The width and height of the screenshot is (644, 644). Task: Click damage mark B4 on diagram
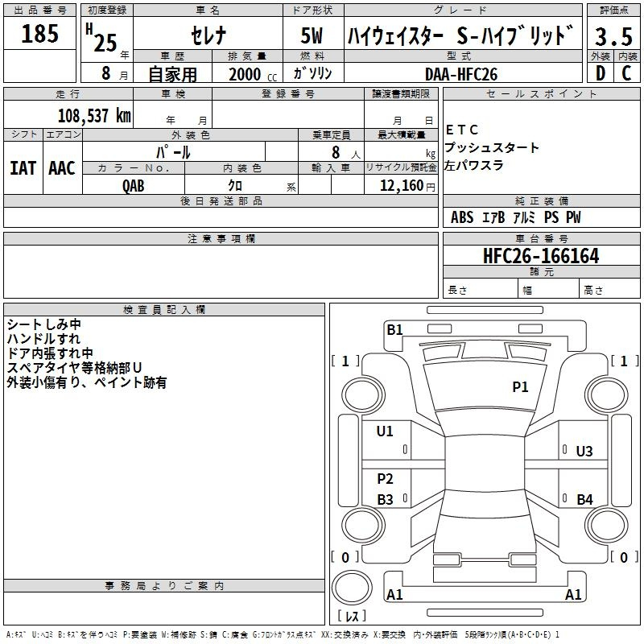pos(584,499)
